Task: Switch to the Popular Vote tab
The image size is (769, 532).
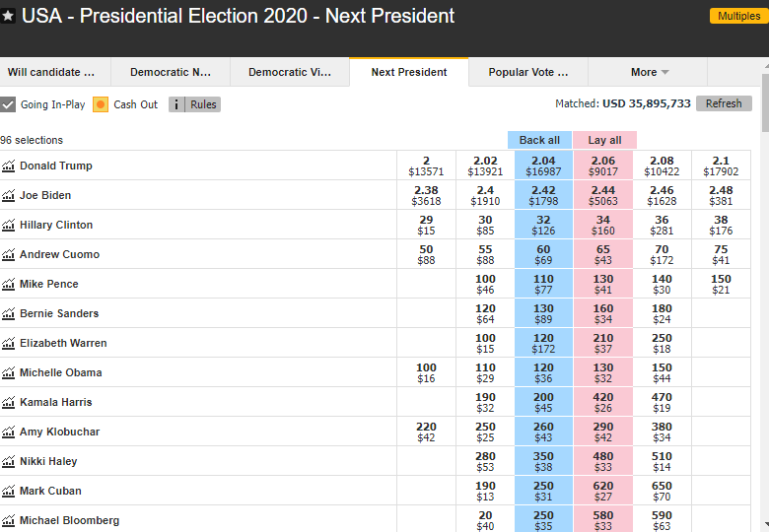Action: [x=528, y=72]
